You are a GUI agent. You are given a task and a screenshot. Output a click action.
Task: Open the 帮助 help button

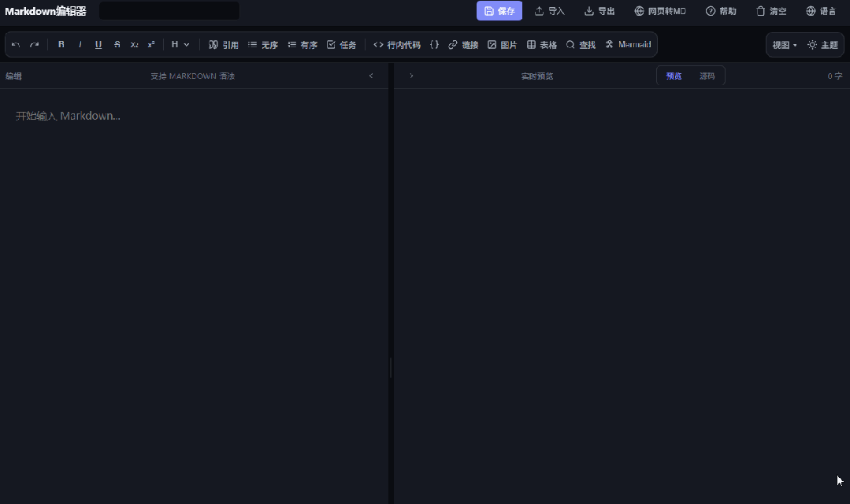pyautogui.click(x=721, y=11)
